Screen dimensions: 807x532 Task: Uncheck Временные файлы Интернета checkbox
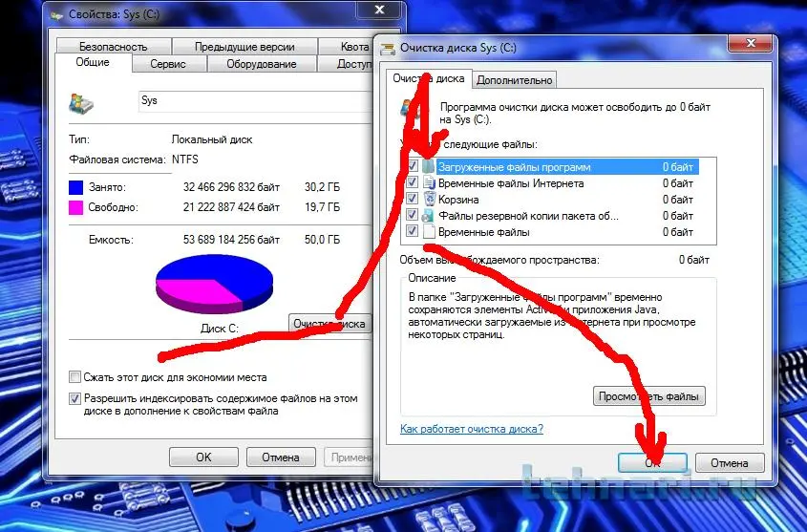tap(413, 182)
